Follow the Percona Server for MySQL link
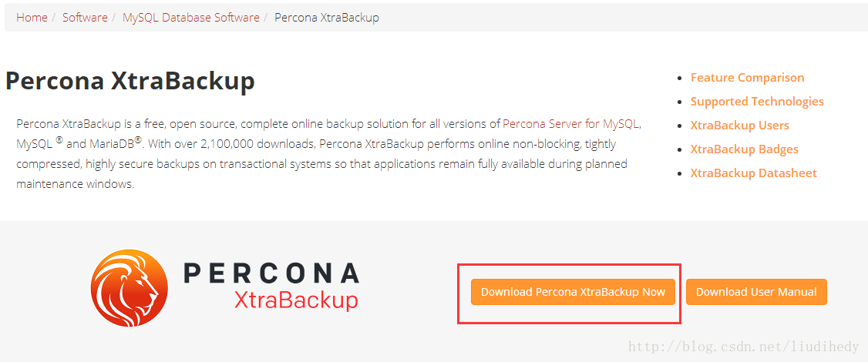Screen dimensions: 868x362 point(570,123)
